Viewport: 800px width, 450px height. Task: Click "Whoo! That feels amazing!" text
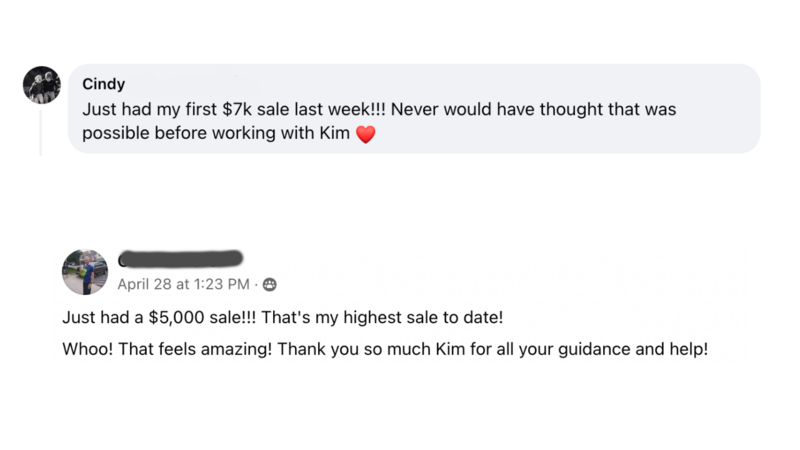click(167, 349)
